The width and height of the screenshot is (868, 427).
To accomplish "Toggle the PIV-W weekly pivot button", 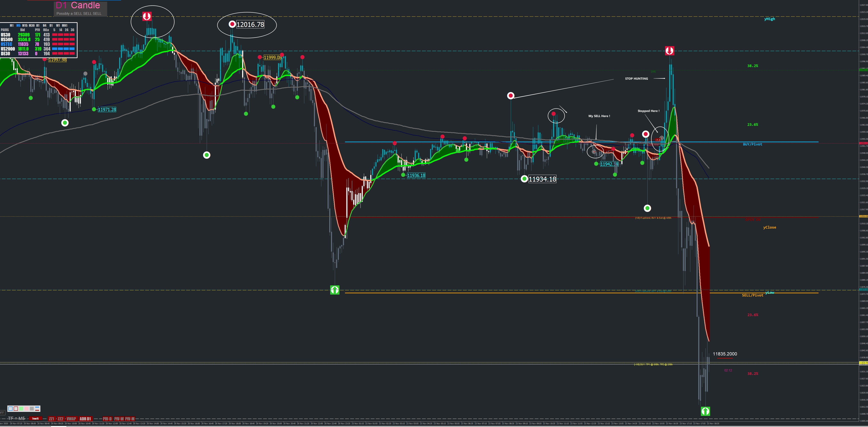I will (x=119, y=419).
